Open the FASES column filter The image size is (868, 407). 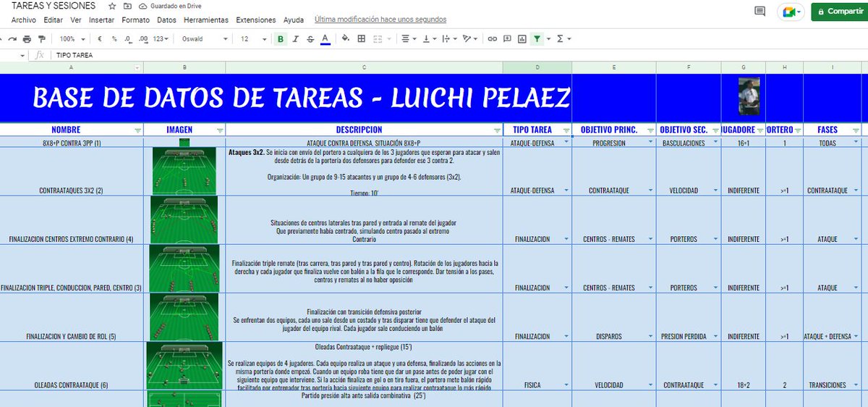click(856, 130)
